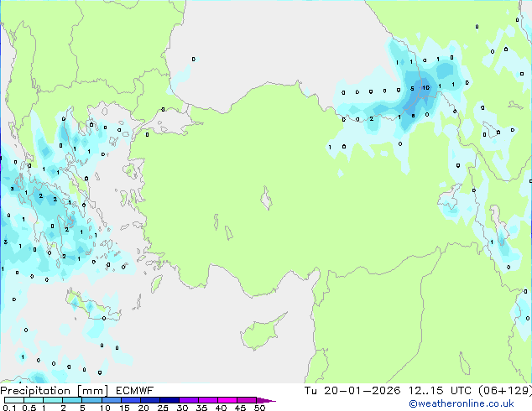
Task: Pick the 20–25 mm dark blue legend swatch
Action: [149, 400]
